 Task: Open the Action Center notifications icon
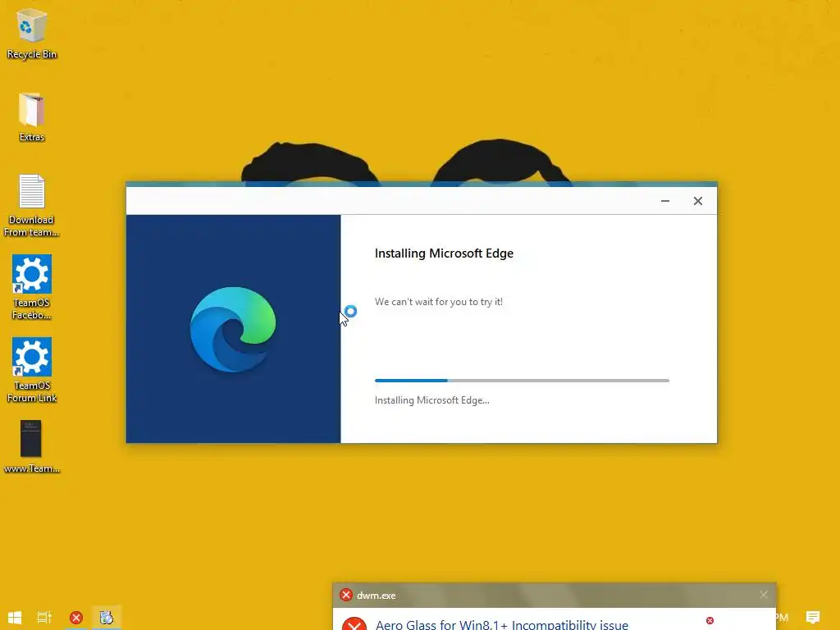pyautogui.click(x=813, y=618)
